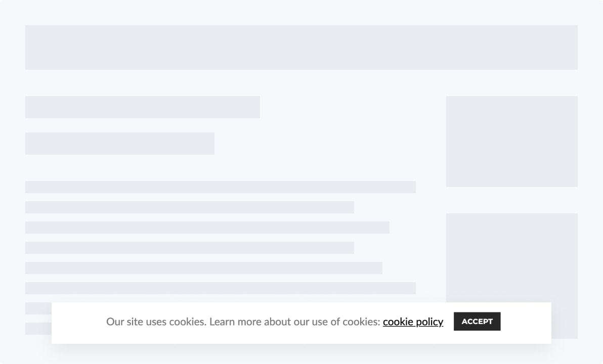The image size is (603, 364).
Task: Click visible stub of eighth paragraph line
Action: point(38,329)
